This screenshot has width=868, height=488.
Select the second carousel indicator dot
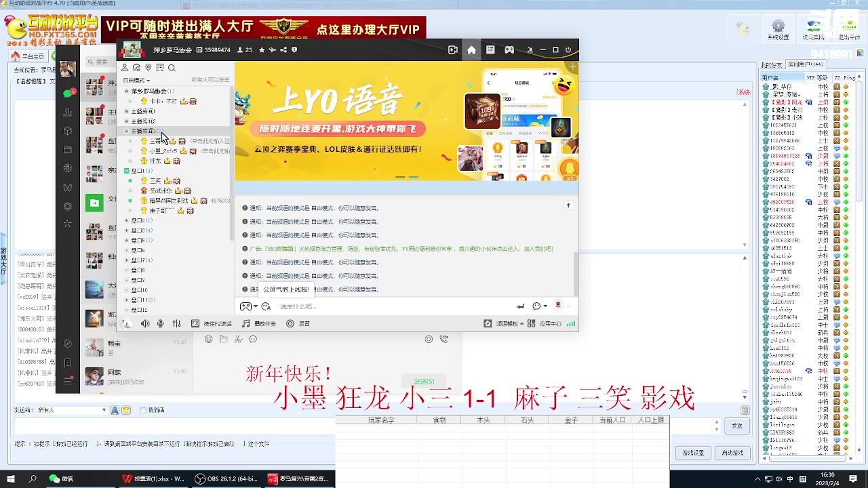[414, 177]
